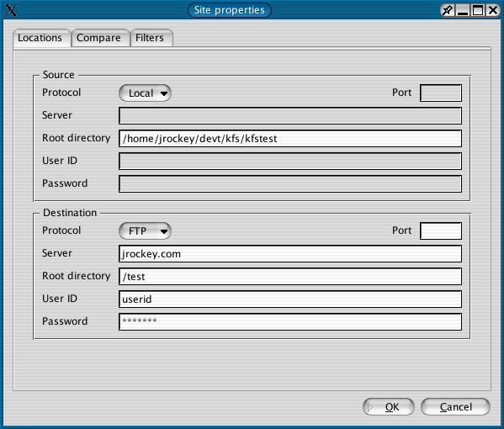Click the Destination group label

70,213
